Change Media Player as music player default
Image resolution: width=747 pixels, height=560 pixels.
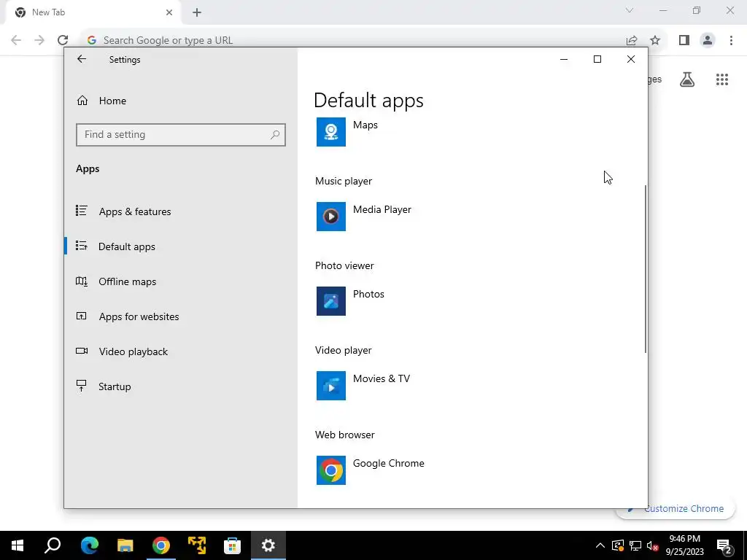(386, 217)
